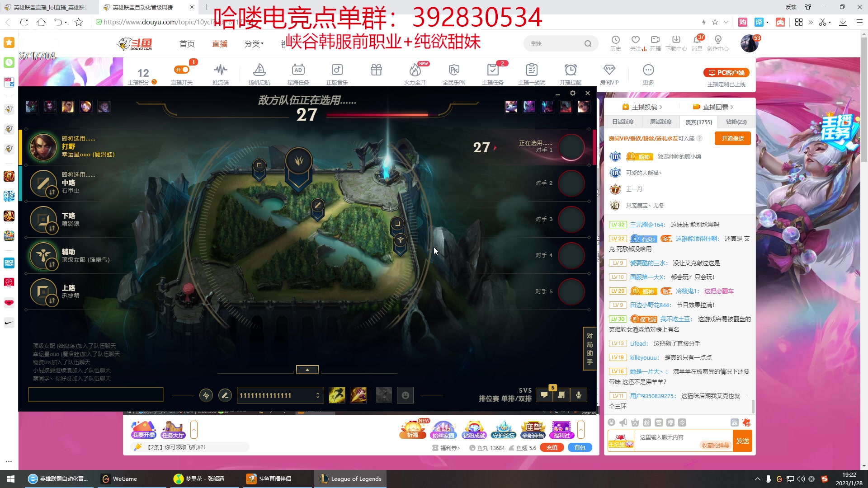
Task: Open the 开播提醒 alarm clock icon
Action: [x=570, y=70]
